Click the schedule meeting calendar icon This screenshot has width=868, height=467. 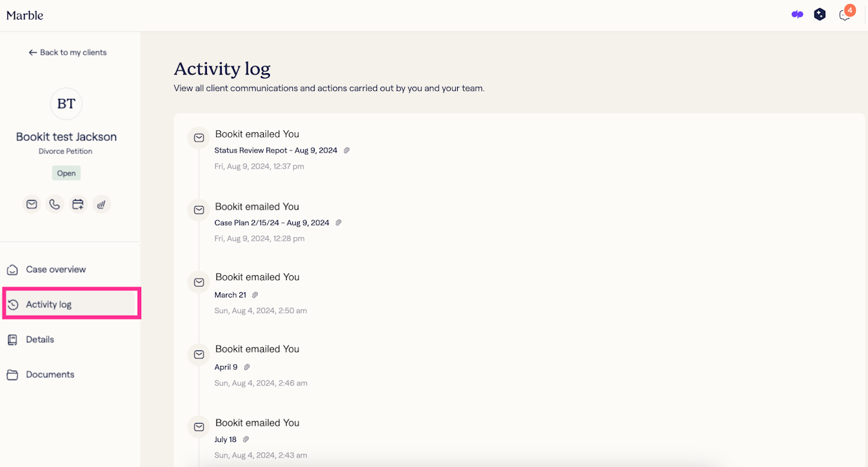pyautogui.click(x=78, y=204)
